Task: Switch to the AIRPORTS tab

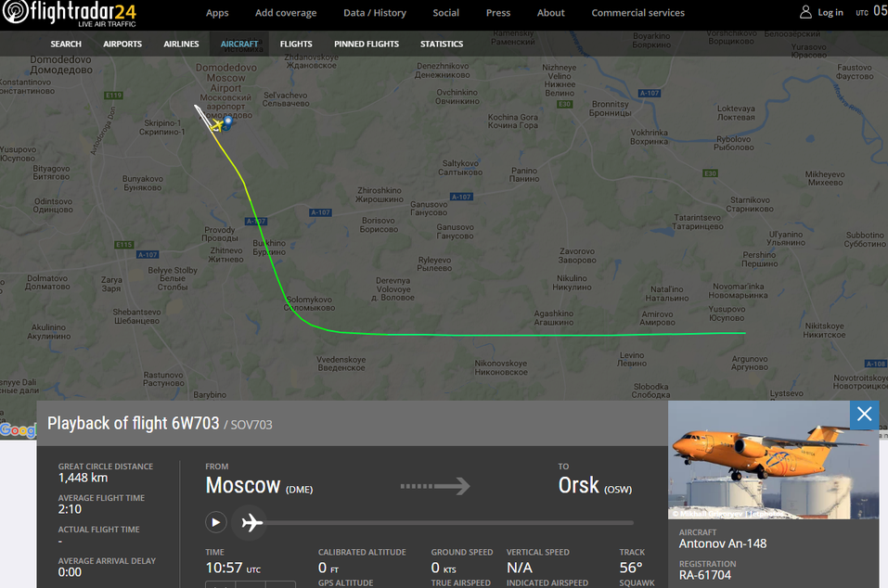Action: point(122,44)
